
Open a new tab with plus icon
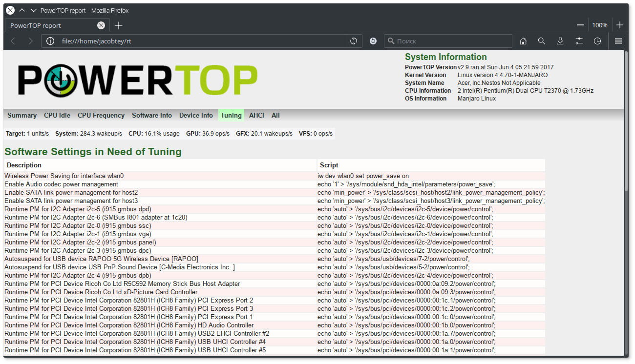[x=119, y=25]
